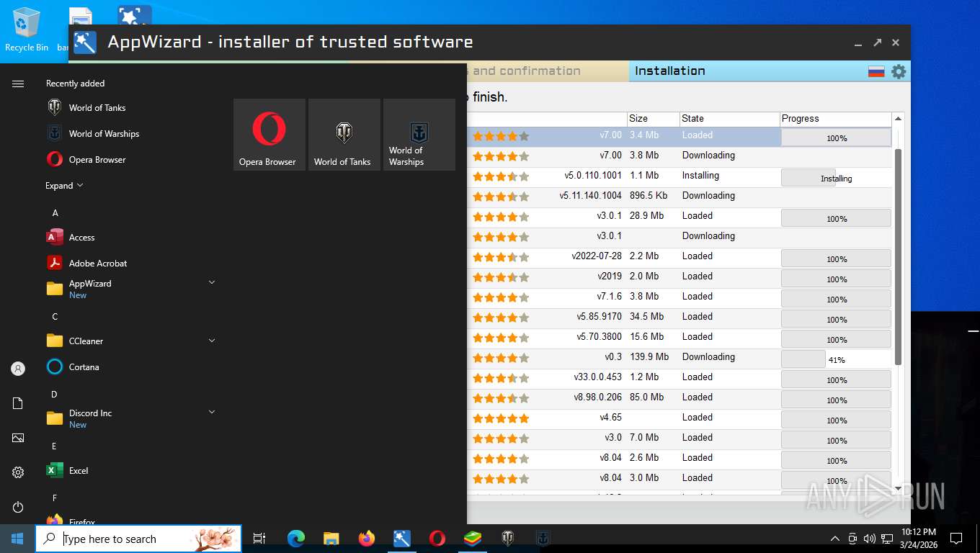The height and width of the screenshot is (553, 980).
Task: Jump to letter E app group
Action: click(x=54, y=446)
